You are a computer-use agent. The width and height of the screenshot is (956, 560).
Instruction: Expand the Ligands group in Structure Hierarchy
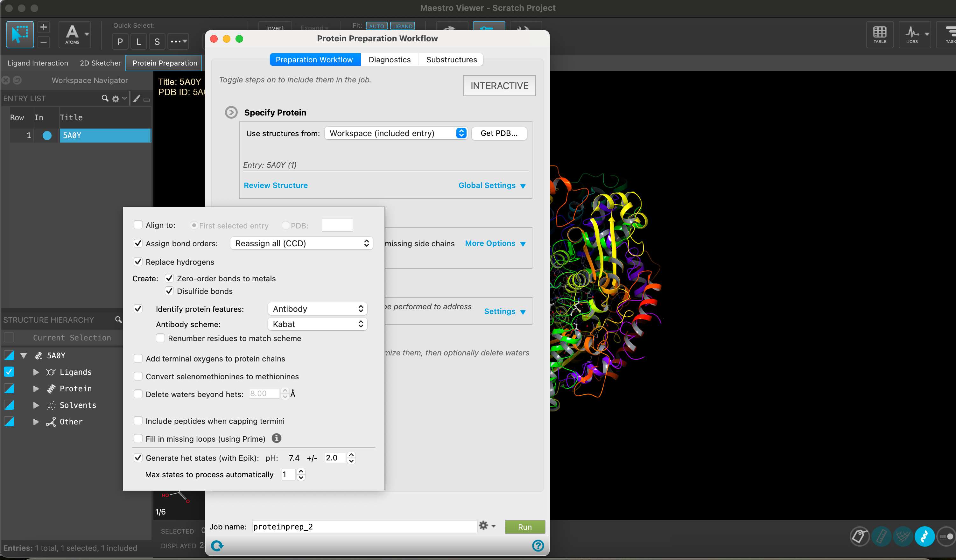[36, 372]
